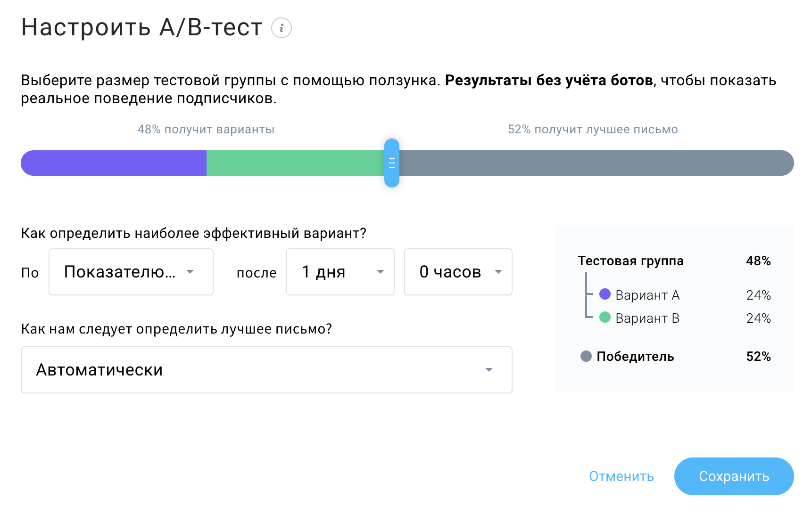The height and width of the screenshot is (522, 812).
Task: Click the 'Тестовая группа' summary heading
Action: tap(630, 261)
